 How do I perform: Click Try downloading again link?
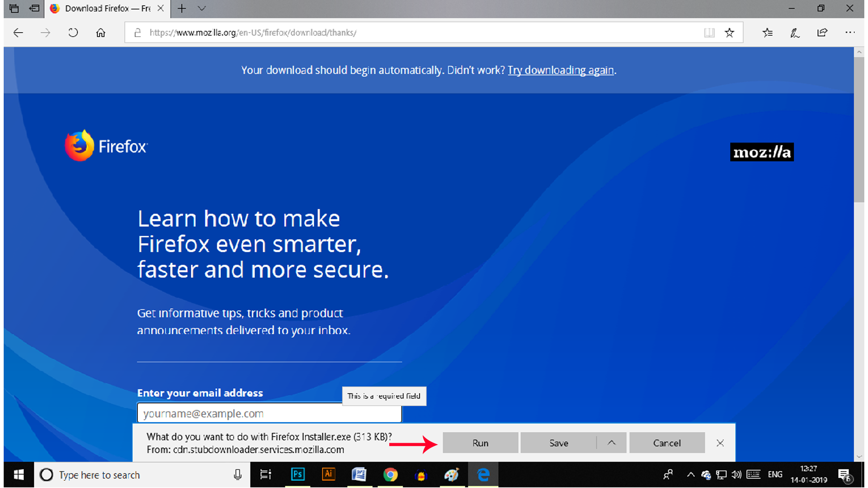pyautogui.click(x=561, y=70)
